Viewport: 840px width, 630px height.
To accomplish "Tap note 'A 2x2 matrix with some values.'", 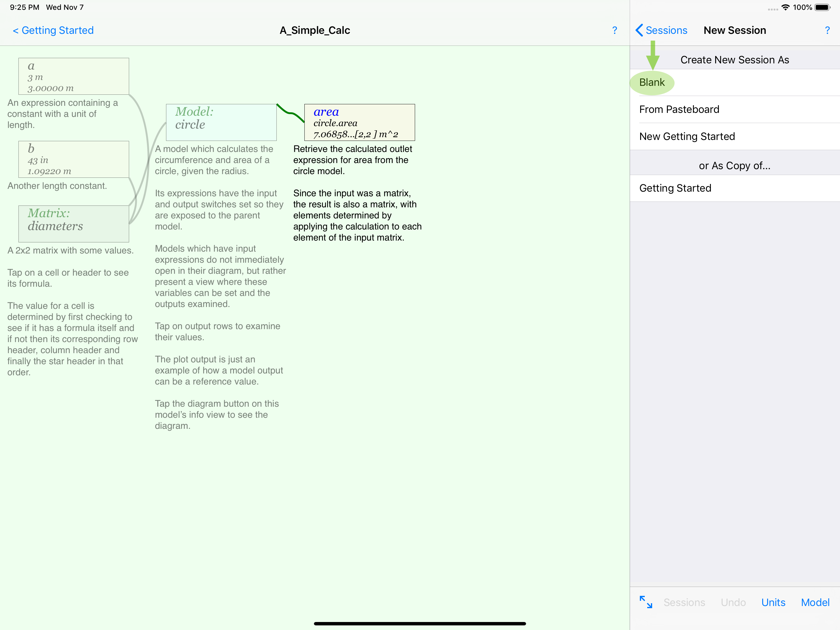I will (x=70, y=250).
